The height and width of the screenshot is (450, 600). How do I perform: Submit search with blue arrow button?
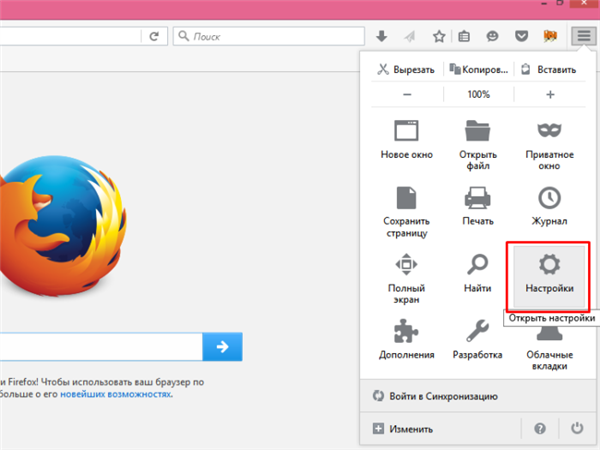click(x=222, y=347)
